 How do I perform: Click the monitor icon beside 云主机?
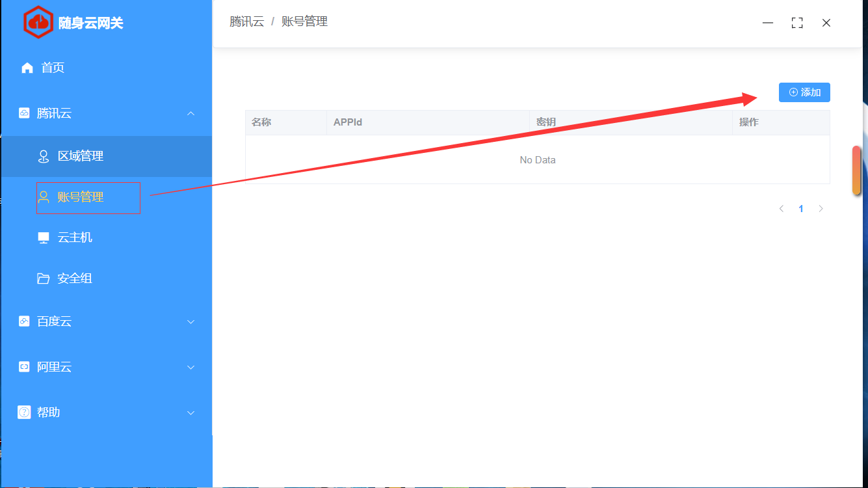click(44, 237)
